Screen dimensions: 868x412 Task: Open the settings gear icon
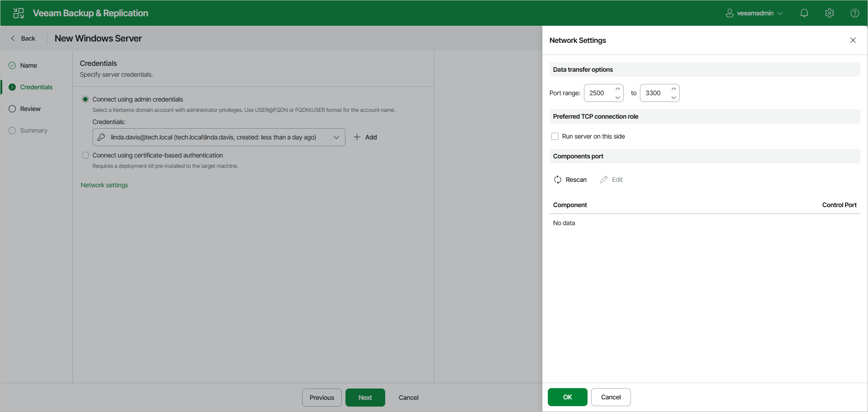click(830, 13)
